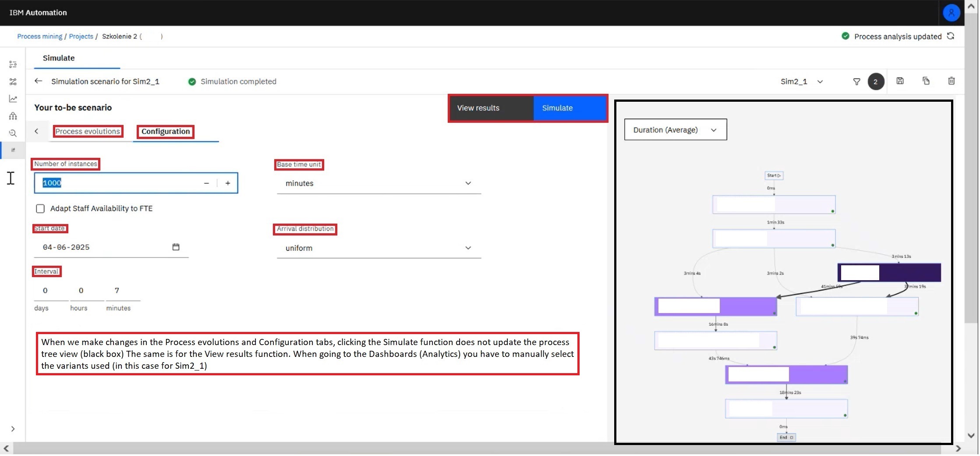Increase number of instances with plus
The height and width of the screenshot is (456, 980).
(228, 183)
